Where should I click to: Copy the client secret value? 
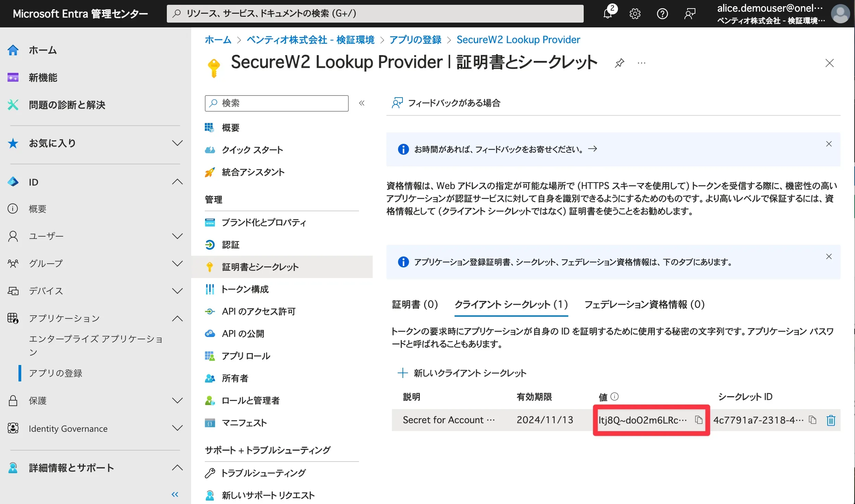pyautogui.click(x=698, y=420)
